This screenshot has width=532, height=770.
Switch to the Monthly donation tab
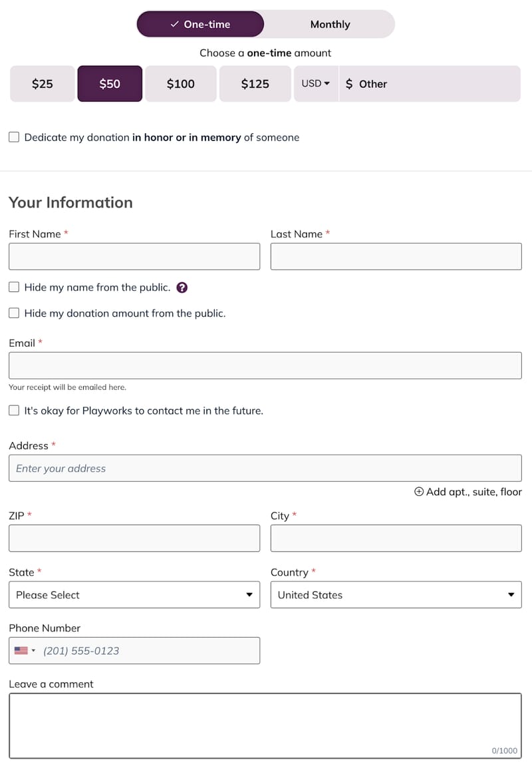(x=330, y=23)
